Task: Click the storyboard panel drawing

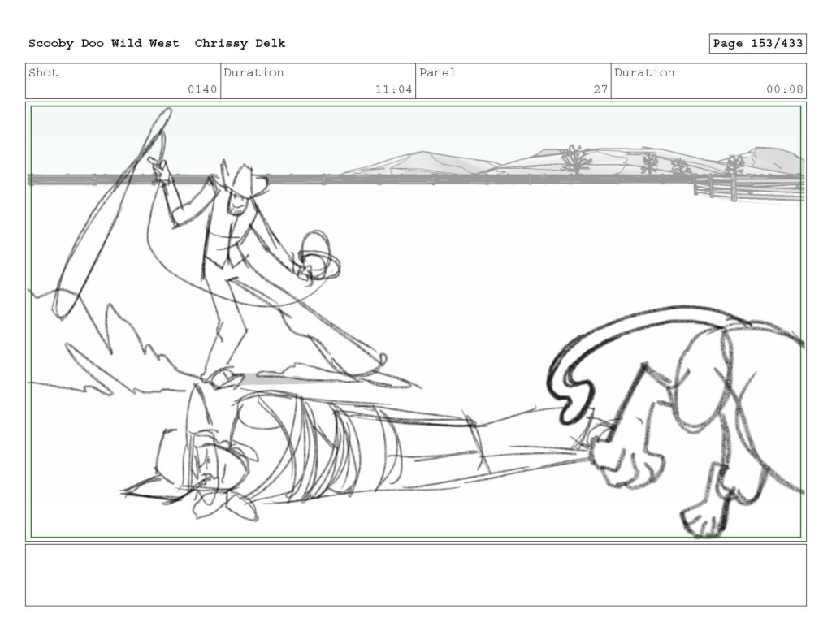Action: coord(416,322)
